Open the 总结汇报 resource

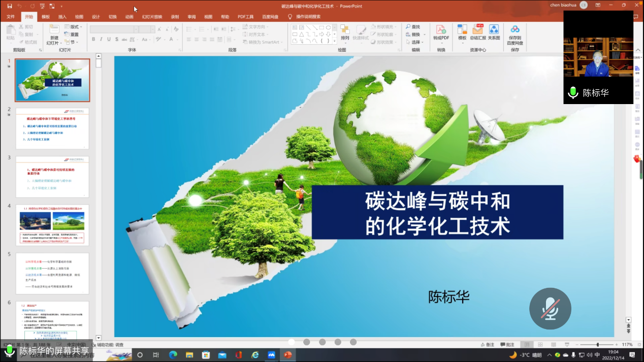pyautogui.click(x=478, y=32)
